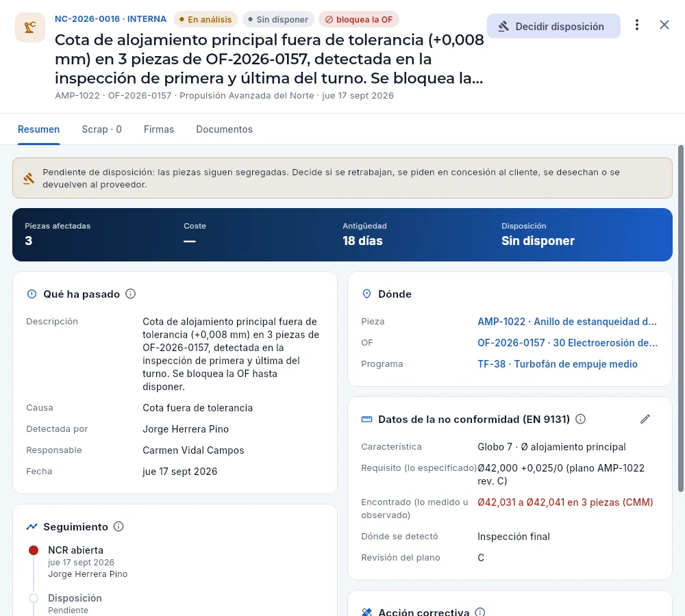Image resolution: width=685 pixels, height=616 pixels.
Task: Click the Piezas afectadas value 3
Action: click(x=28, y=240)
